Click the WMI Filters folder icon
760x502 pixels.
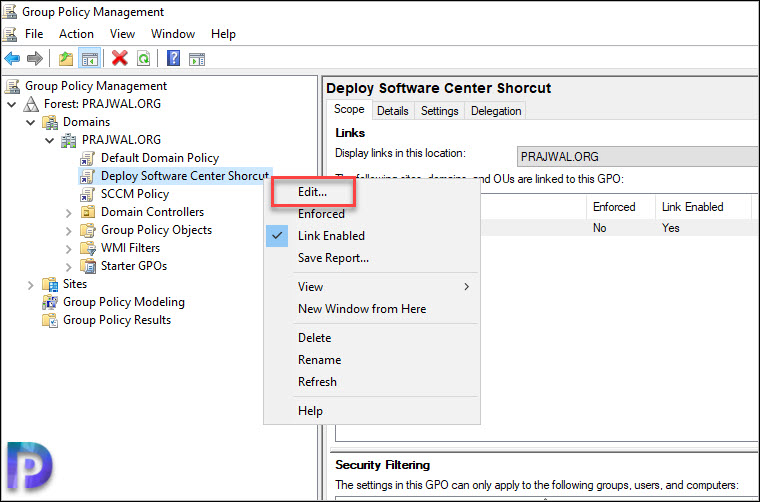pyautogui.click(x=88, y=248)
